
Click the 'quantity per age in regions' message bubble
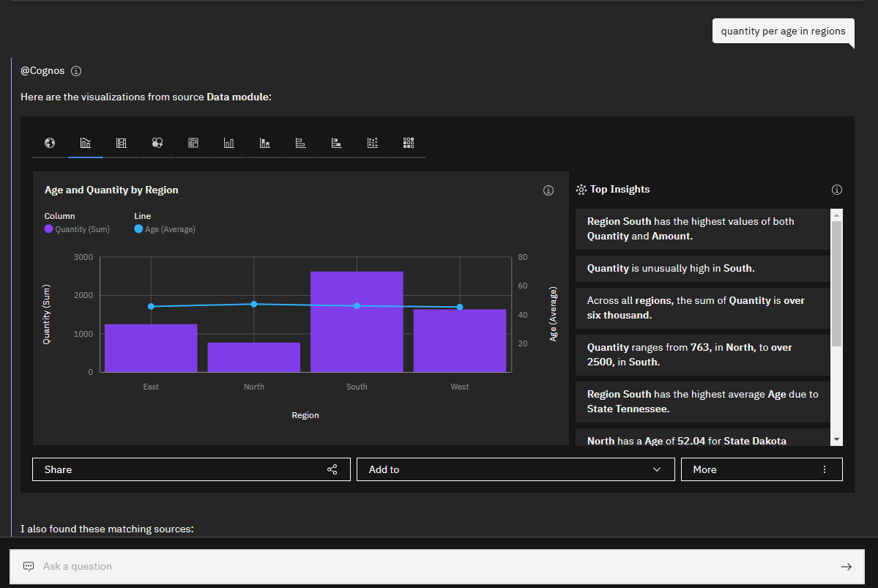(783, 31)
